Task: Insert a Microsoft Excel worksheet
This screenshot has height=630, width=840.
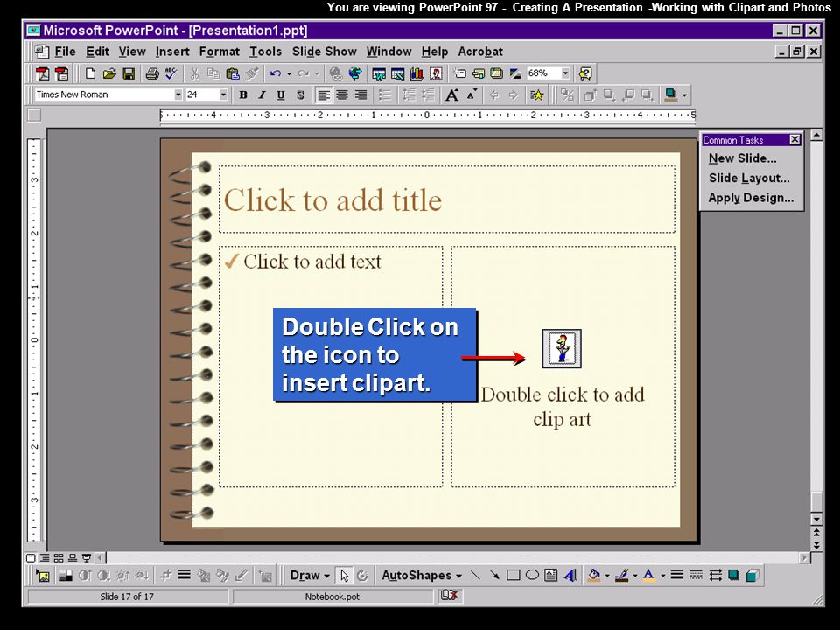Action: pyautogui.click(x=397, y=73)
